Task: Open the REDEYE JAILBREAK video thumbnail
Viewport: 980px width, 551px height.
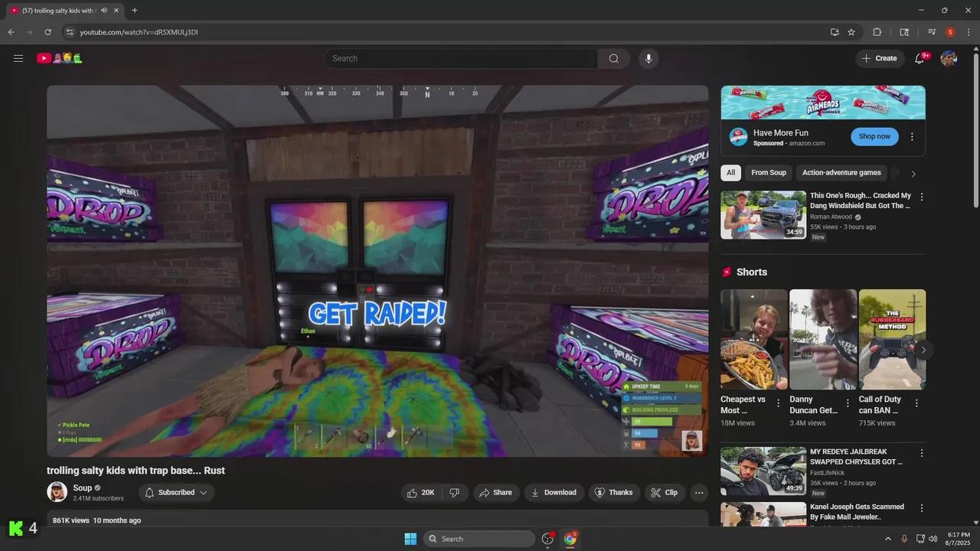Action: 763,471
